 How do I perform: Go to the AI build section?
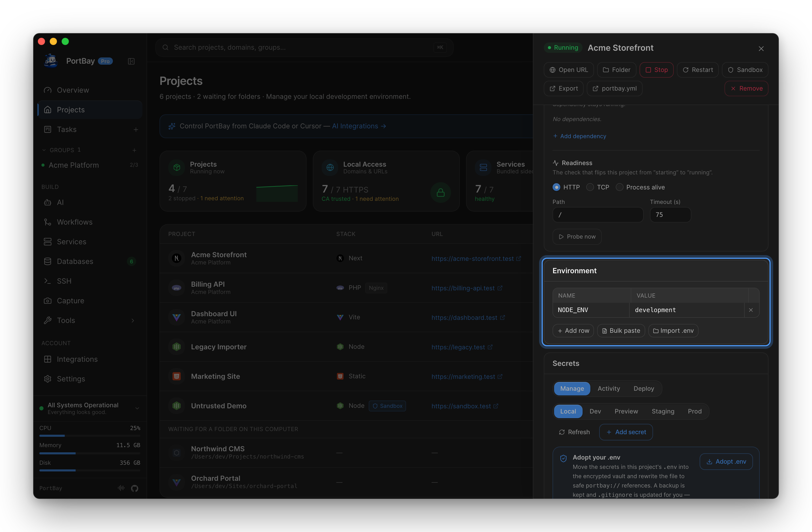(x=90, y=202)
